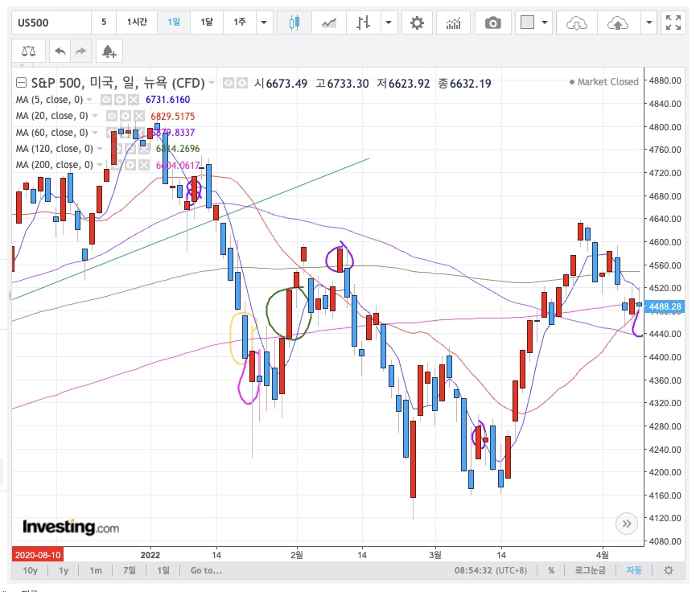Open MA (120, close, 0) dropdown arrow
Image resolution: width=700 pixels, height=592 pixels.
(x=100, y=149)
